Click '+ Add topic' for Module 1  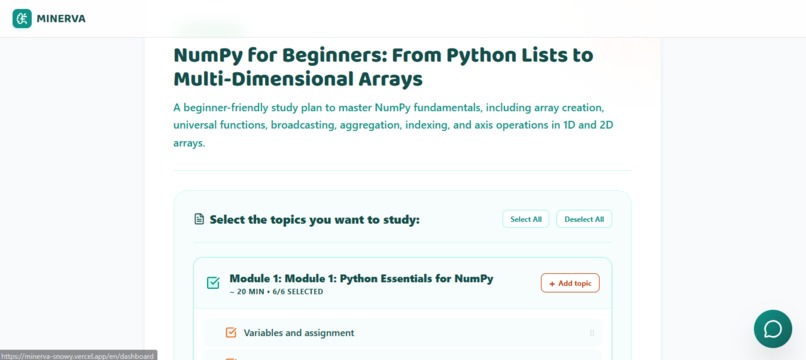click(570, 283)
